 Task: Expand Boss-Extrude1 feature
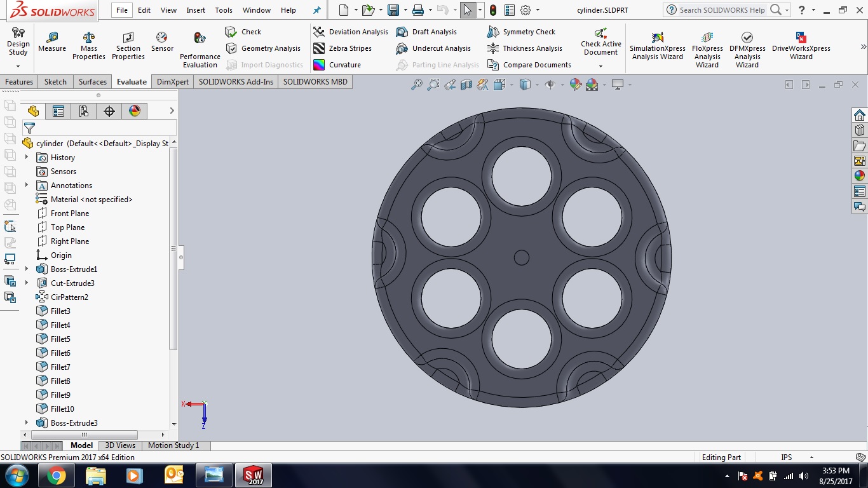[x=27, y=269]
